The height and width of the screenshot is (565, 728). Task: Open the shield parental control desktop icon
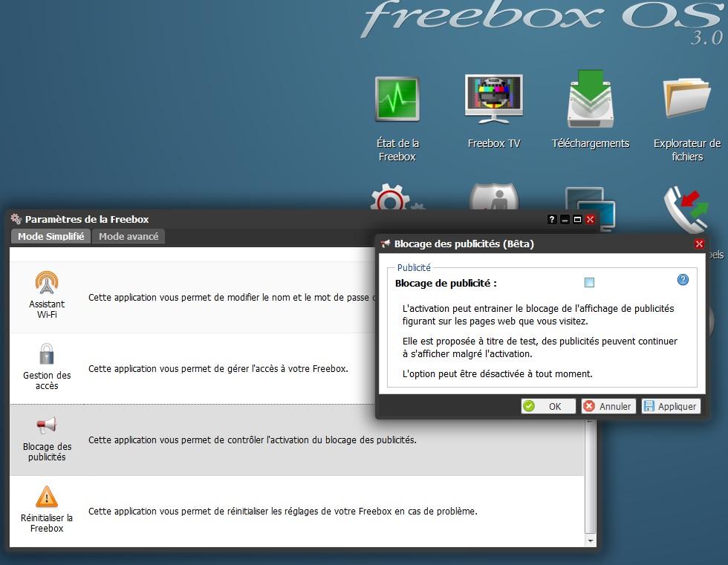494,197
